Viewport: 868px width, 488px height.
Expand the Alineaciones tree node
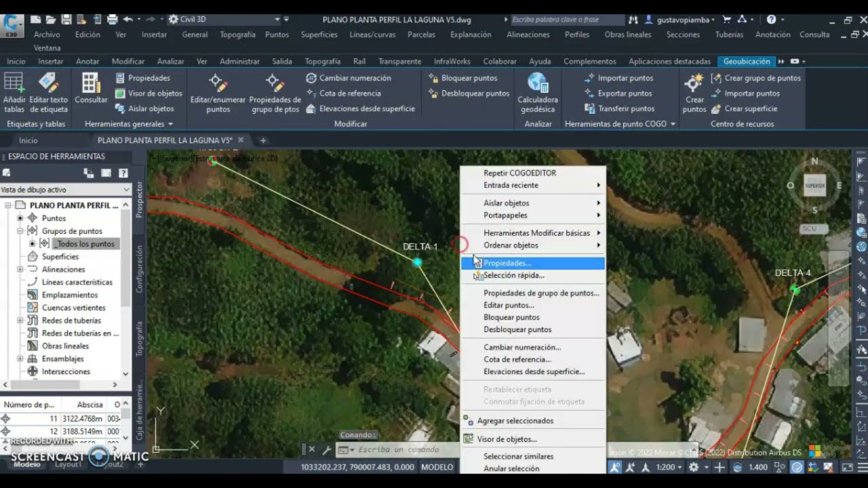click(x=20, y=269)
